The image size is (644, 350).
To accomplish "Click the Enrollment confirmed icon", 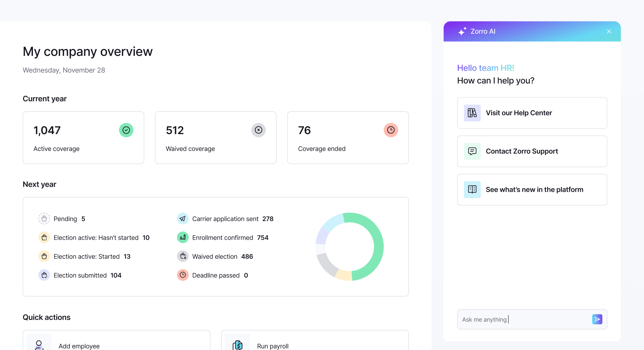I will click(x=183, y=237).
